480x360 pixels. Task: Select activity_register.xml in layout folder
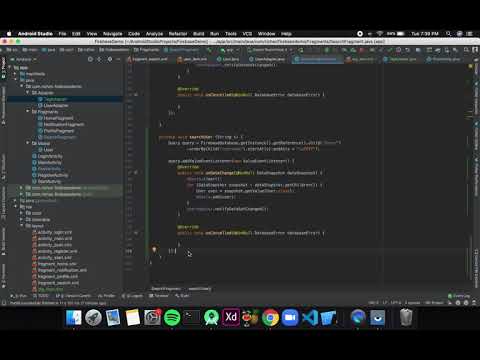pos(57,251)
